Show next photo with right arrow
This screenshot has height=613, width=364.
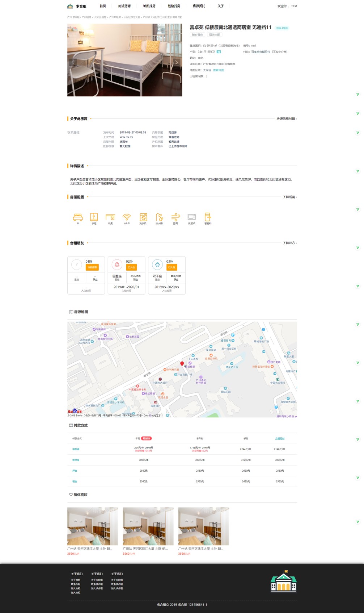(x=177, y=62)
